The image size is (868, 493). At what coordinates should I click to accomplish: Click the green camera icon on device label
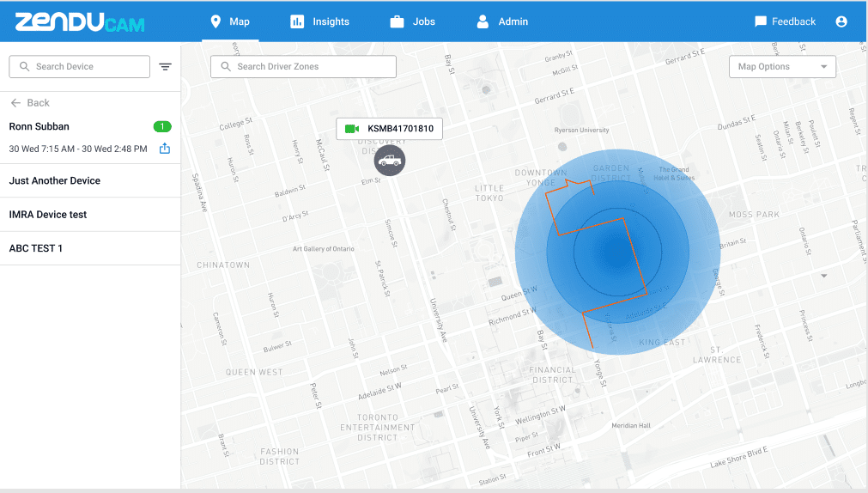coord(351,129)
